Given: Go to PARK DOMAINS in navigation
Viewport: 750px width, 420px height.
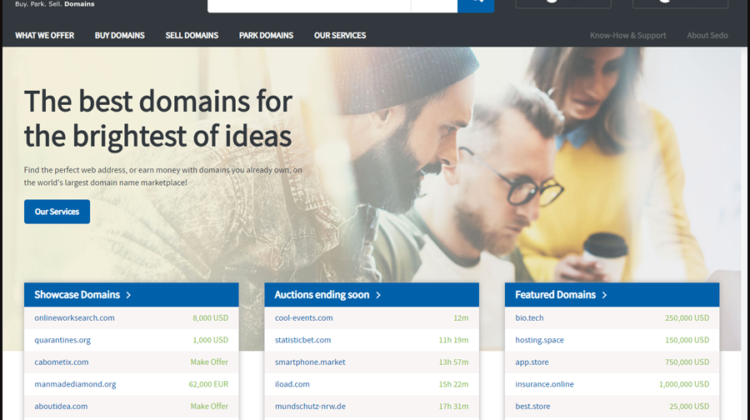Looking at the screenshot, I should (x=266, y=36).
